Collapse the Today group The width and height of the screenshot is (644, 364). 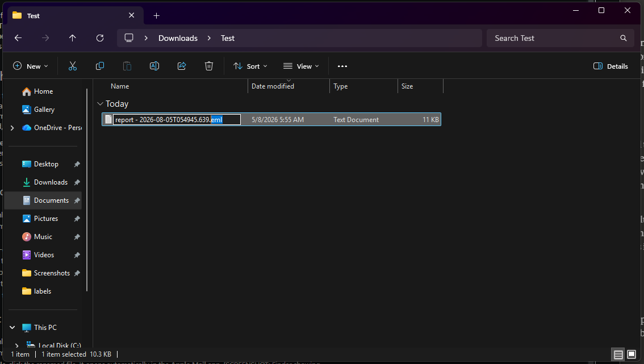click(x=100, y=104)
